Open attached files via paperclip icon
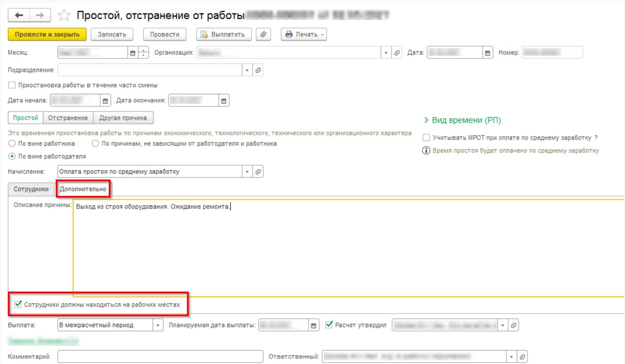The image size is (625, 364). [264, 34]
